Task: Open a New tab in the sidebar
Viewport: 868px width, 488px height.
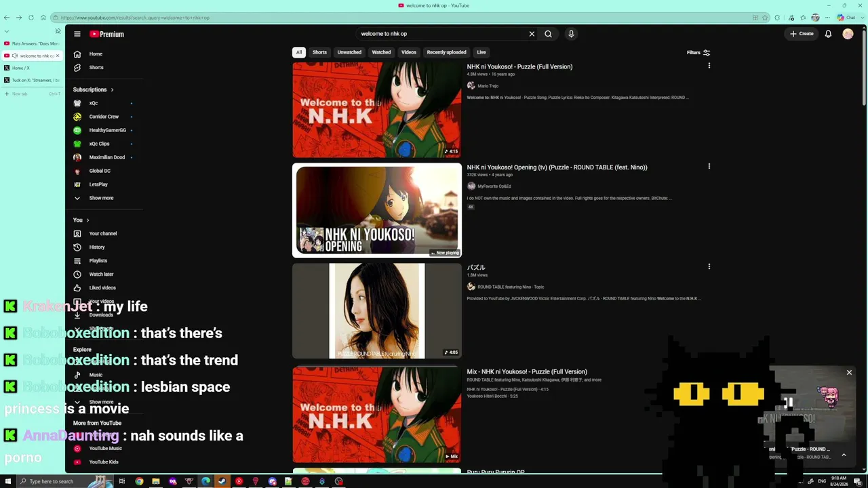Action: [x=32, y=94]
